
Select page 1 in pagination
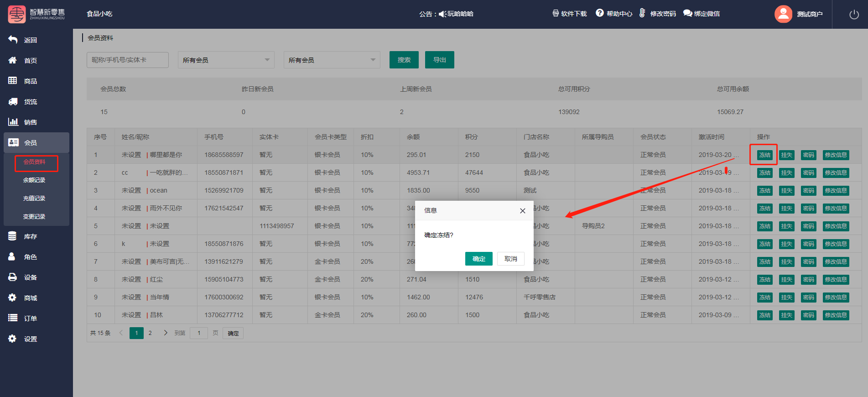point(136,333)
